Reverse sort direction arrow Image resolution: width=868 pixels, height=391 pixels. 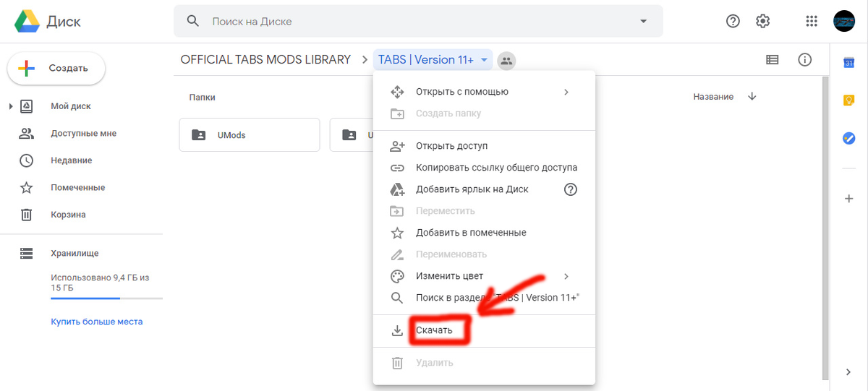[x=752, y=97]
